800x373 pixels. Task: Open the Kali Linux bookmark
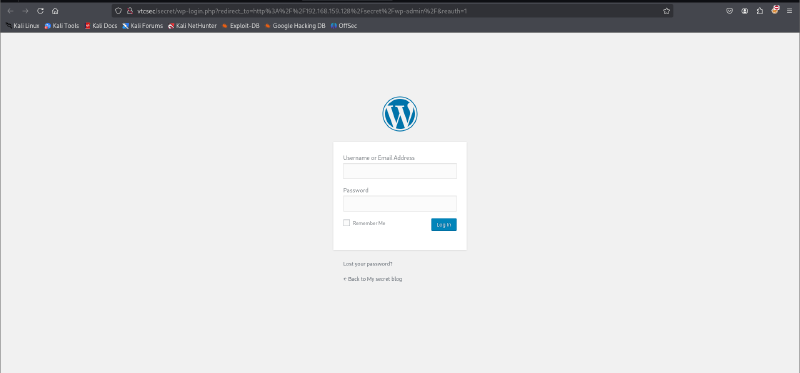coord(22,26)
